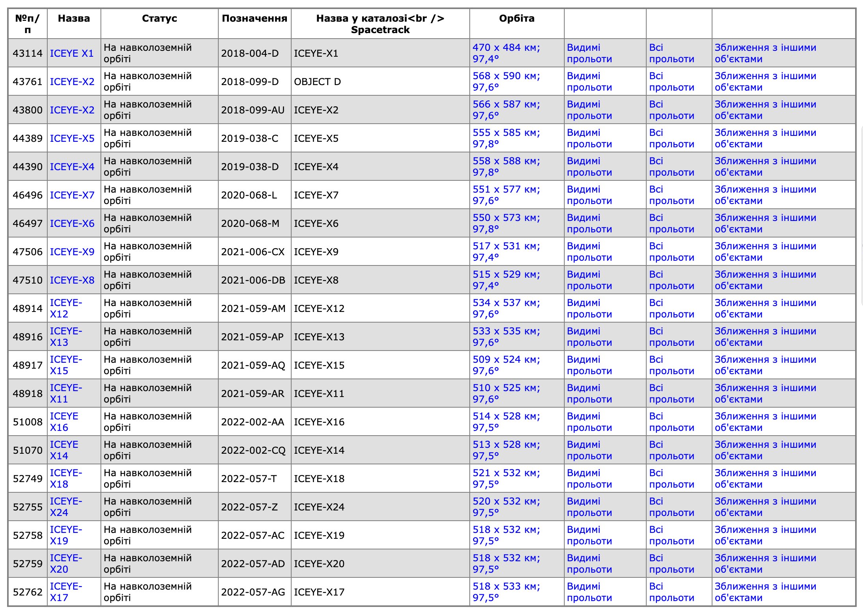
Task: Open ICEYE-X5 satellite page
Action: [x=72, y=138]
